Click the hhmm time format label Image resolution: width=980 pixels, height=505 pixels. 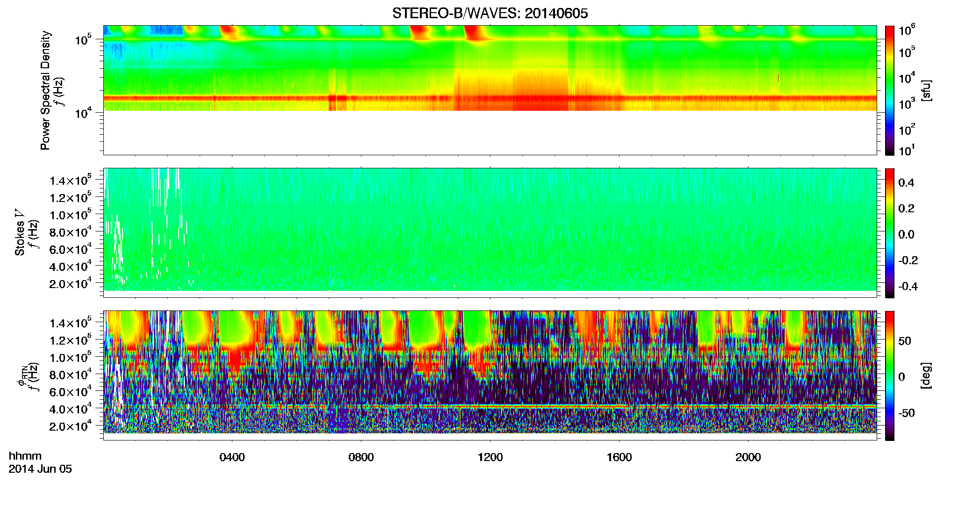[25, 456]
